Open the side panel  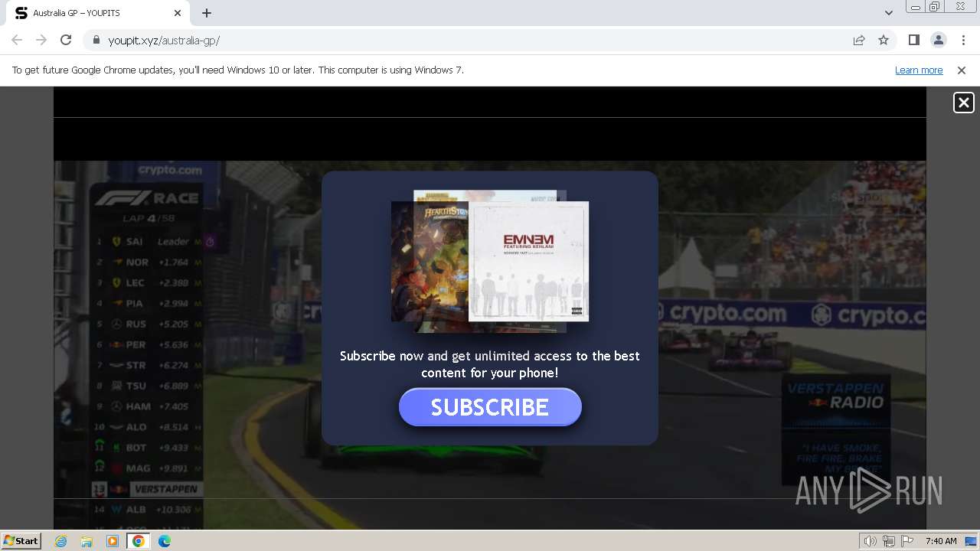913,40
